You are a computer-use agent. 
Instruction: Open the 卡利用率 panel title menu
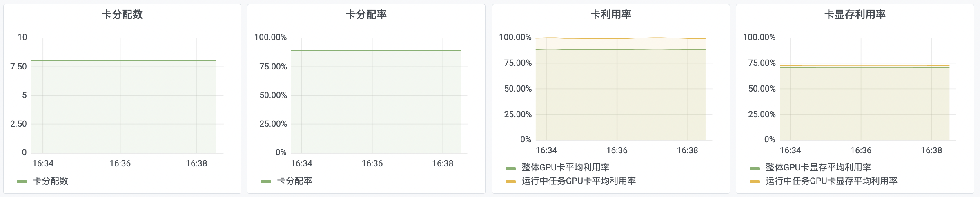[611, 15]
